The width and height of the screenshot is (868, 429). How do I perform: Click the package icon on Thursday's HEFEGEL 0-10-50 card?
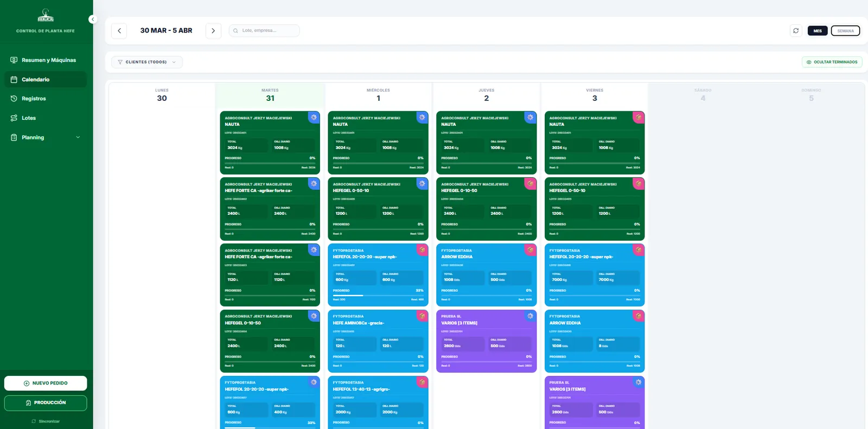[x=530, y=183]
